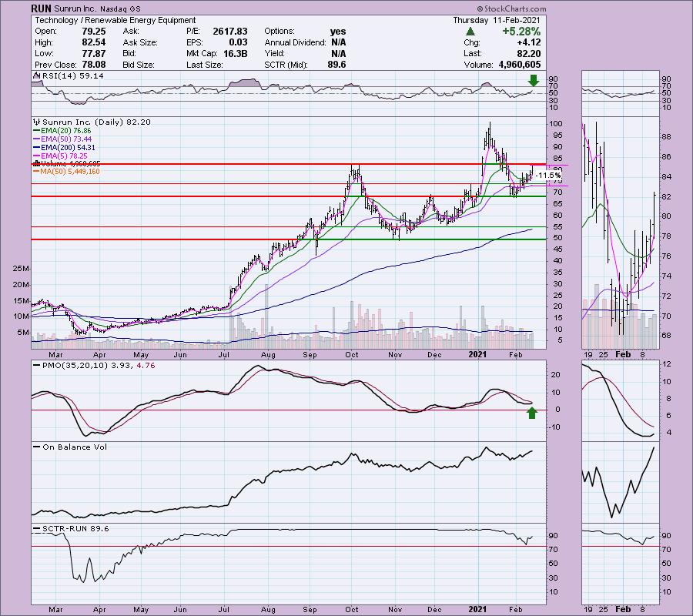Image resolution: width=693 pixels, height=616 pixels.
Task: Click the RUN ticker symbol
Action: [x=41, y=8]
